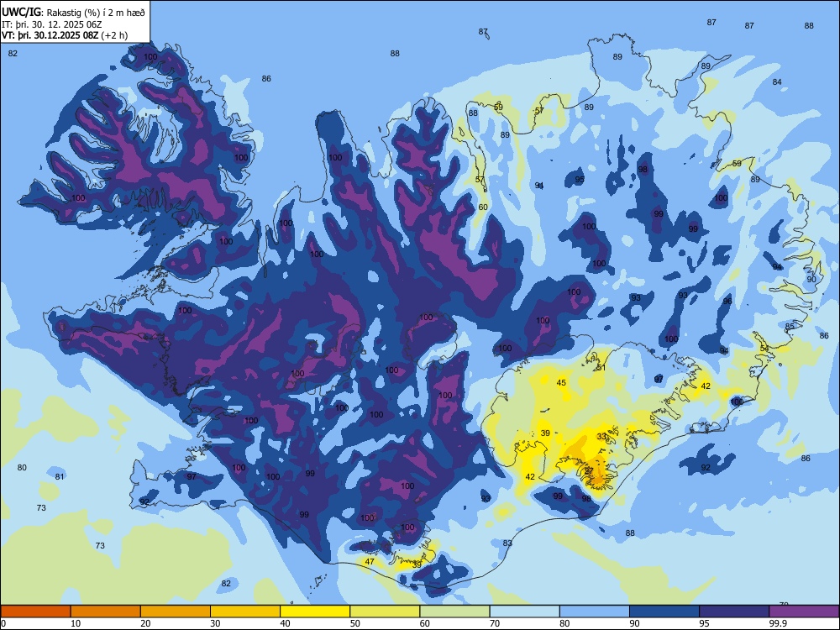Pick the light green 60–70 legend swatch
Screen dimensions: 840x630
pyautogui.click(x=454, y=612)
